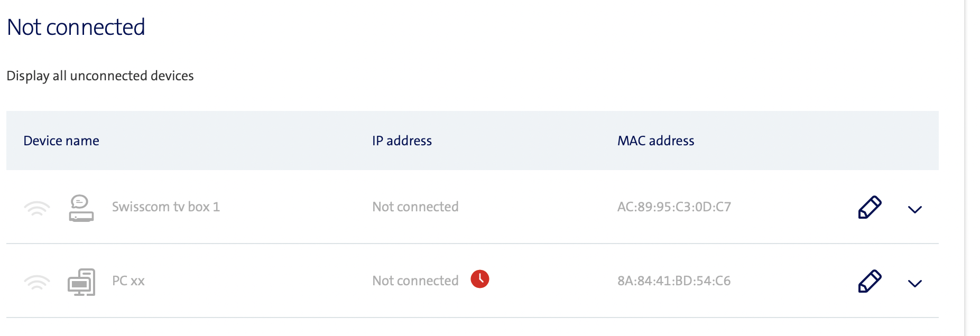Select the PC device icon for PC xx
The image size is (980, 336).
[81, 282]
